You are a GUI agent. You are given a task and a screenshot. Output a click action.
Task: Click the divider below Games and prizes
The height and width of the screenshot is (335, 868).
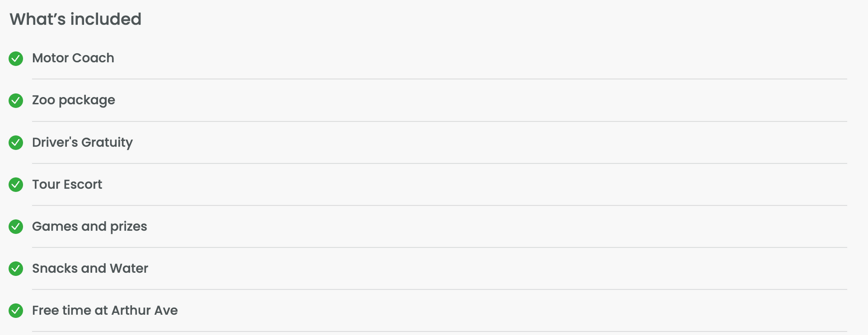click(439, 247)
